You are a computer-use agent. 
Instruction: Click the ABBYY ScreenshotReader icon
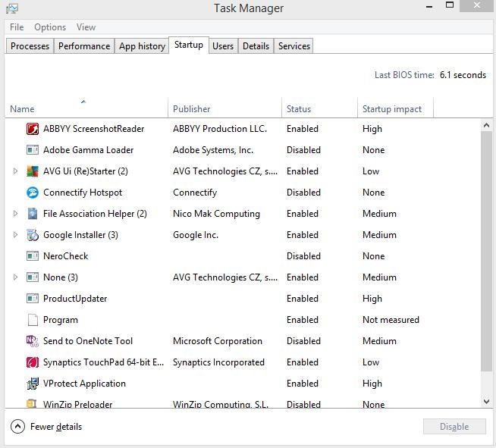point(33,129)
